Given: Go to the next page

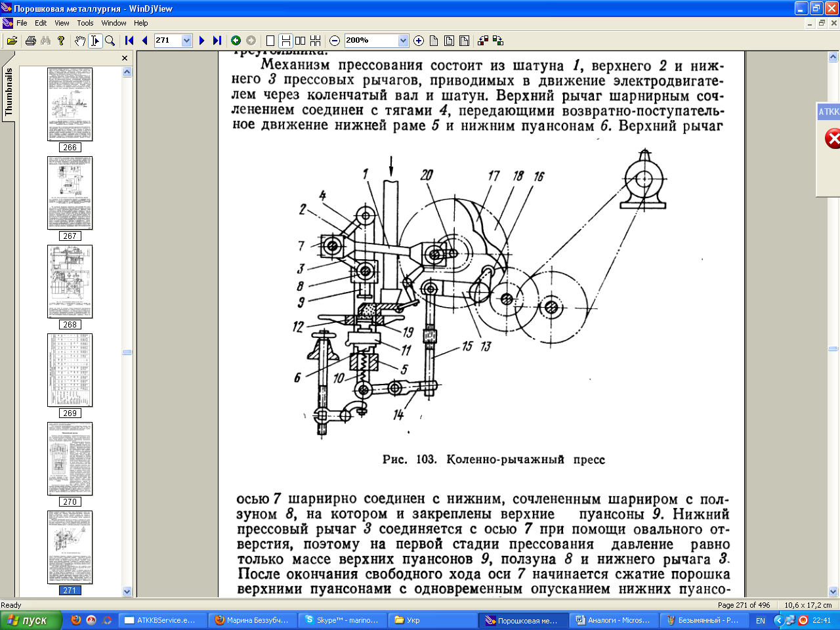Looking at the screenshot, I should click(x=202, y=41).
